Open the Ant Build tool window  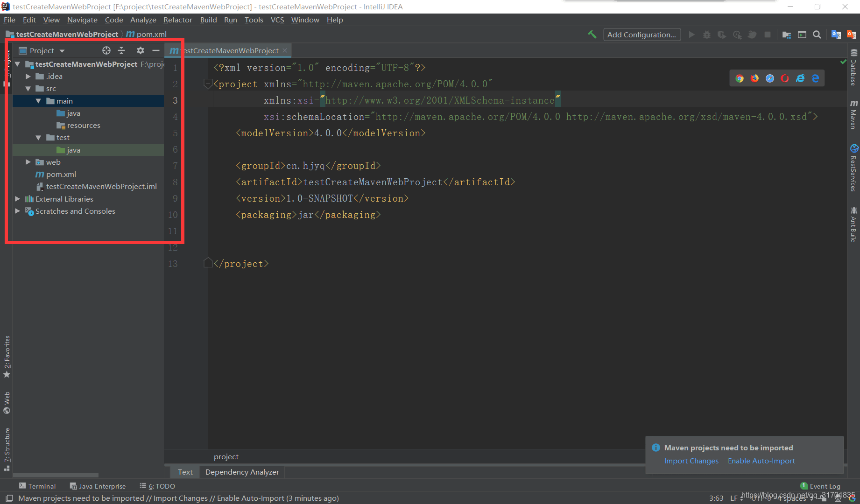853,224
